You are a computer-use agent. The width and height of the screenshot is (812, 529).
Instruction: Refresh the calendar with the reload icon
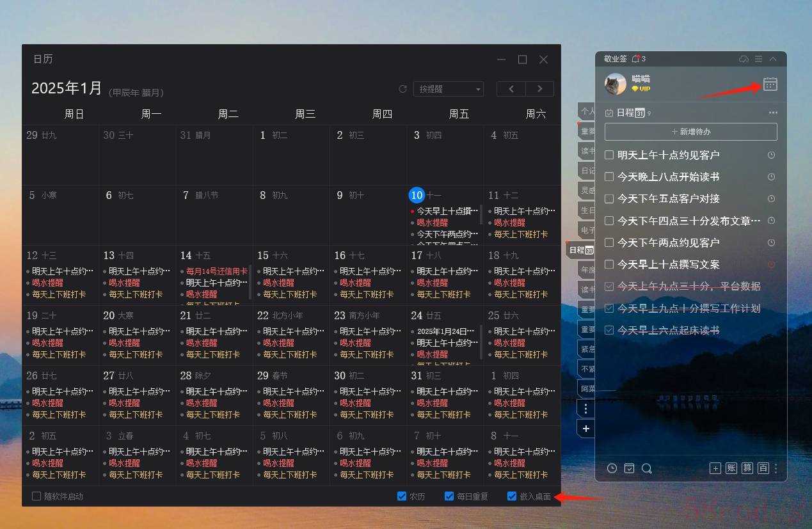pos(402,89)
